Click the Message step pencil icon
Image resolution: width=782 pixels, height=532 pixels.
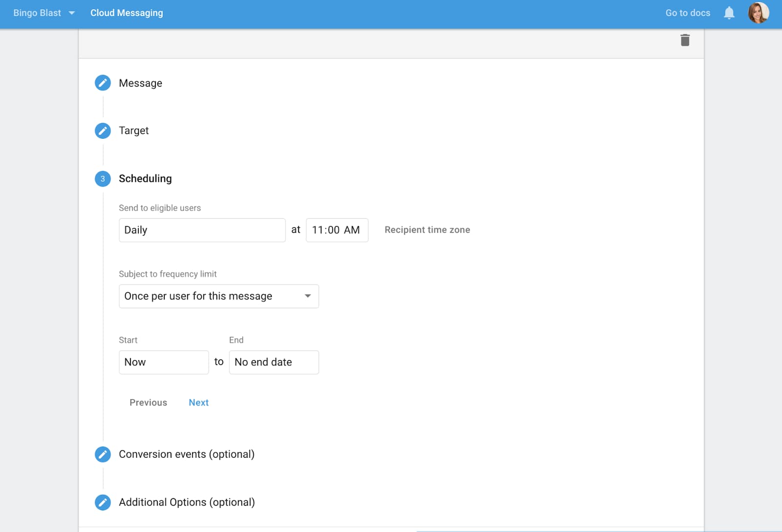point(103,83)
